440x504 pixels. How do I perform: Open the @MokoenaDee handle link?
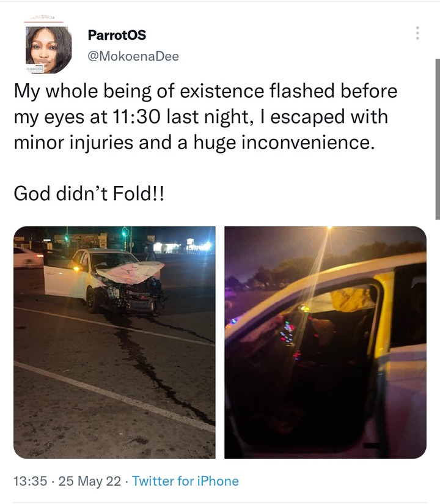(x=133, y=56)
